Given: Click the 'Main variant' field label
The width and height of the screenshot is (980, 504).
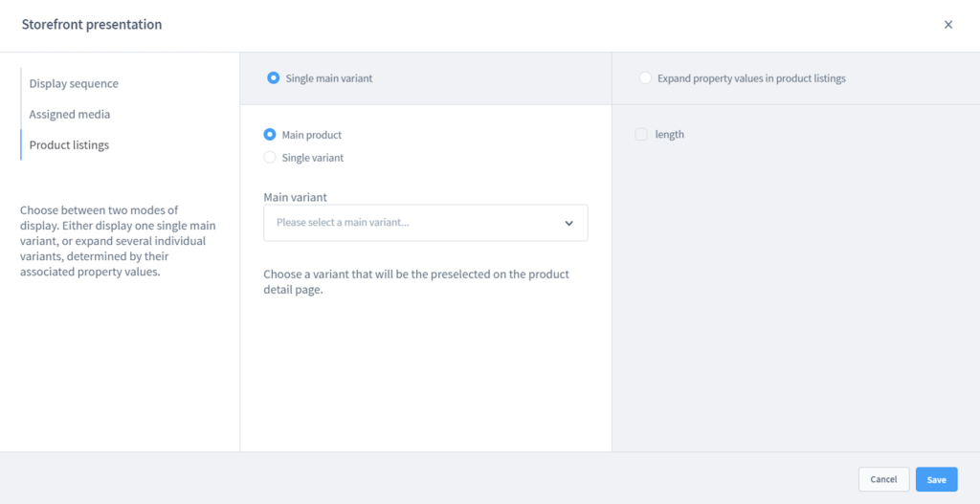Looking at the screenshot, I should pos(295,197).
